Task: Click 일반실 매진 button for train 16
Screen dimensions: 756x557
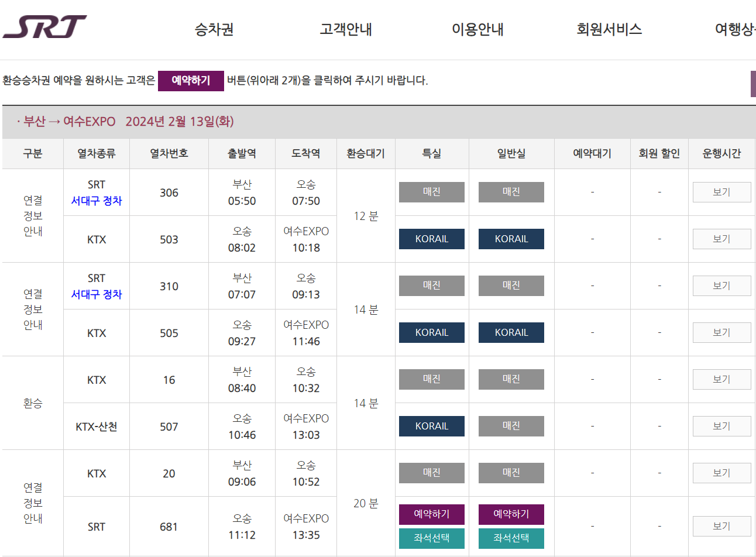Action: tap(511, 379)
